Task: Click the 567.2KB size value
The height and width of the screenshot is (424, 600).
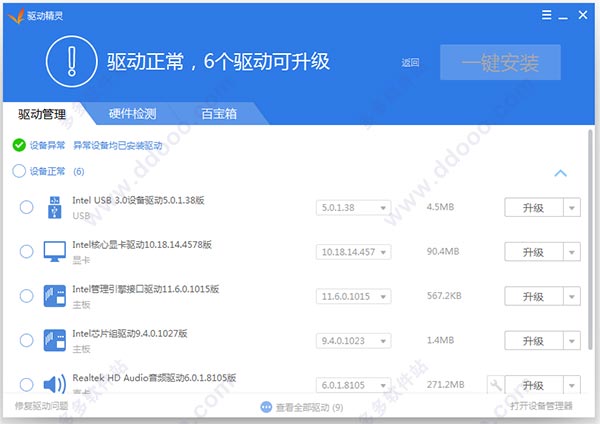Action: tap(444, 296)
